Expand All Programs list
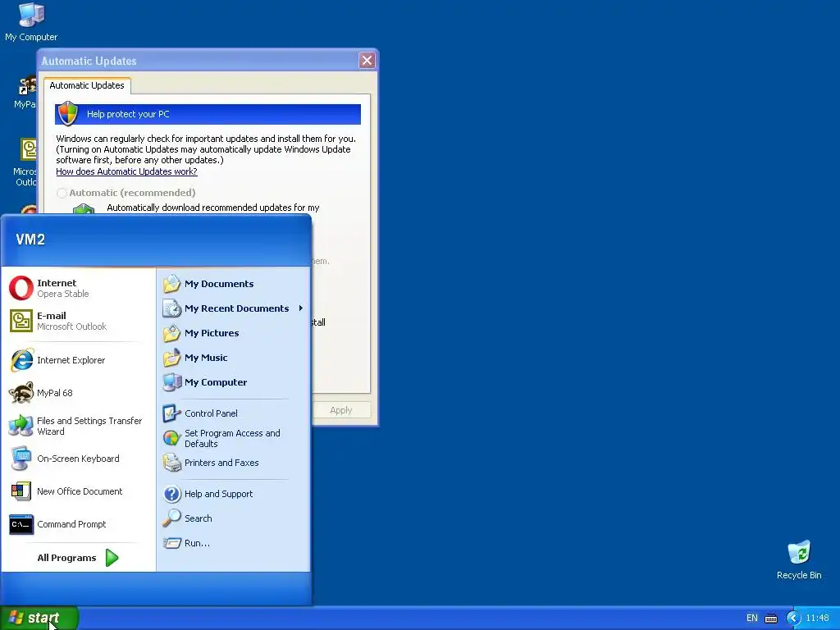This screenshot has height=630, width=840. [78, 558]
